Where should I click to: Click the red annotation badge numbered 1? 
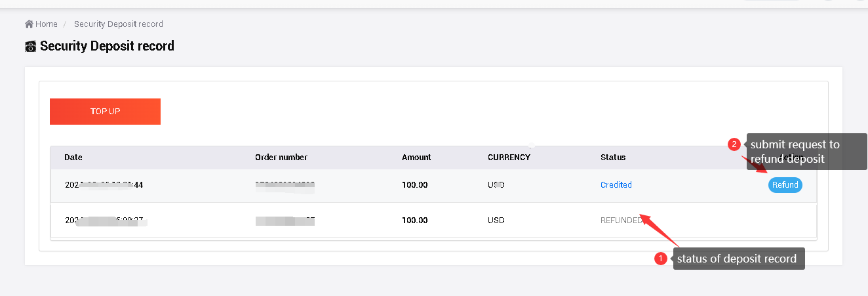(x=661, y=259)
